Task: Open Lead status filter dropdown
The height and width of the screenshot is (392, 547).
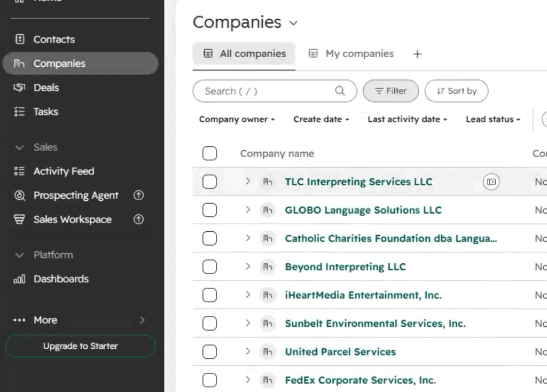Action: click(493, 119)
